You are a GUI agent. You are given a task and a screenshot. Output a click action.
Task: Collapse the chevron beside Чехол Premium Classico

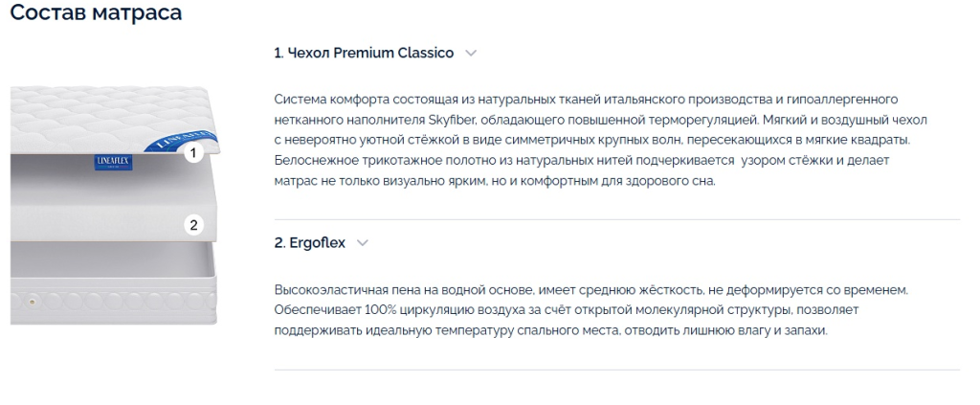(471, 53)
